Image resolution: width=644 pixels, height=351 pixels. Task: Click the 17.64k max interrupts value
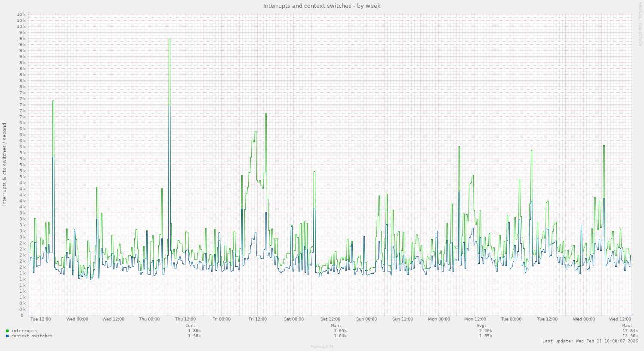[630, 331]
